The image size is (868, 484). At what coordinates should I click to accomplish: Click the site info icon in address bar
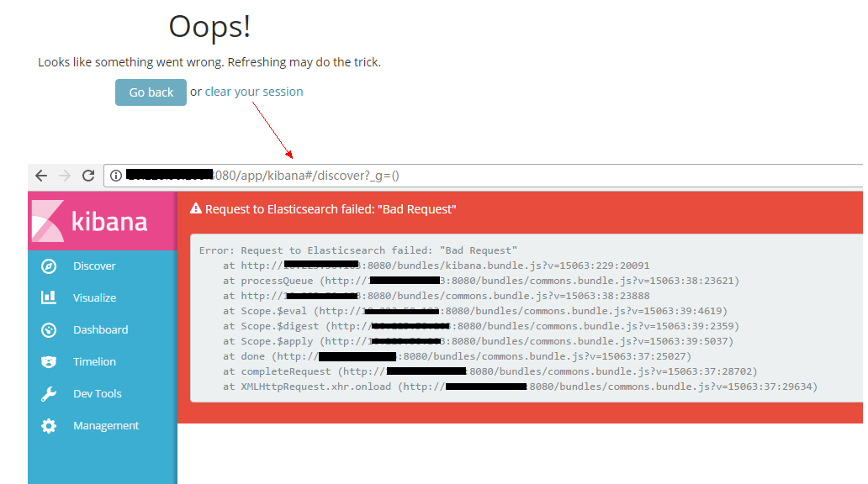(x=116, y=176)
